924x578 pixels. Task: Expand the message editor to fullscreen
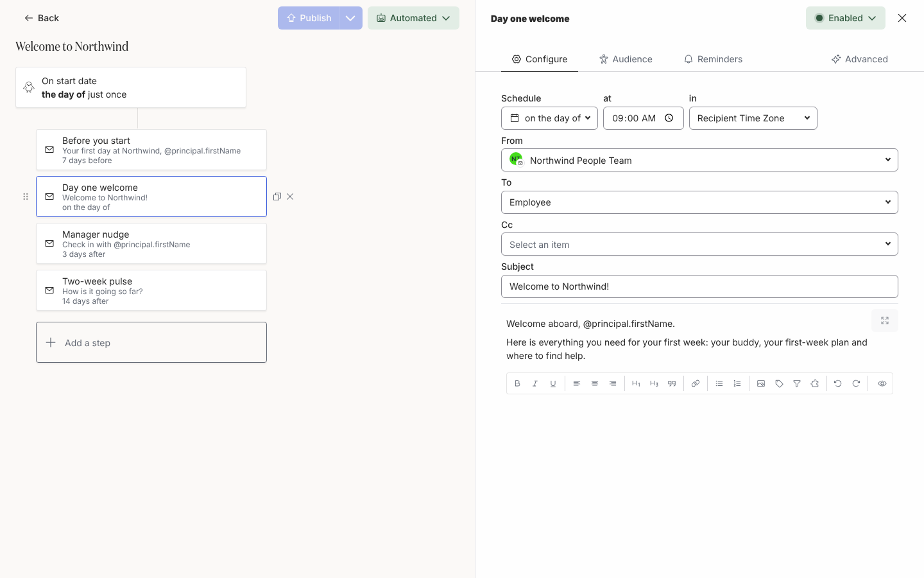pyautogui.click(x=885, y=320)
